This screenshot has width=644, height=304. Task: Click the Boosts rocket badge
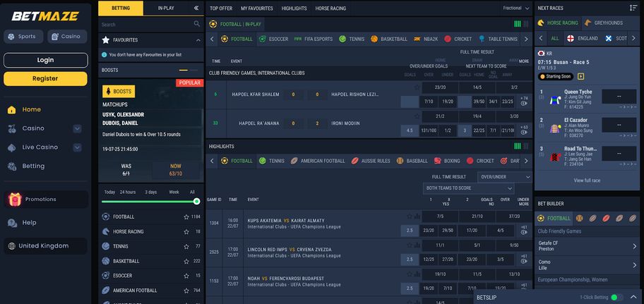click(119, 92)
